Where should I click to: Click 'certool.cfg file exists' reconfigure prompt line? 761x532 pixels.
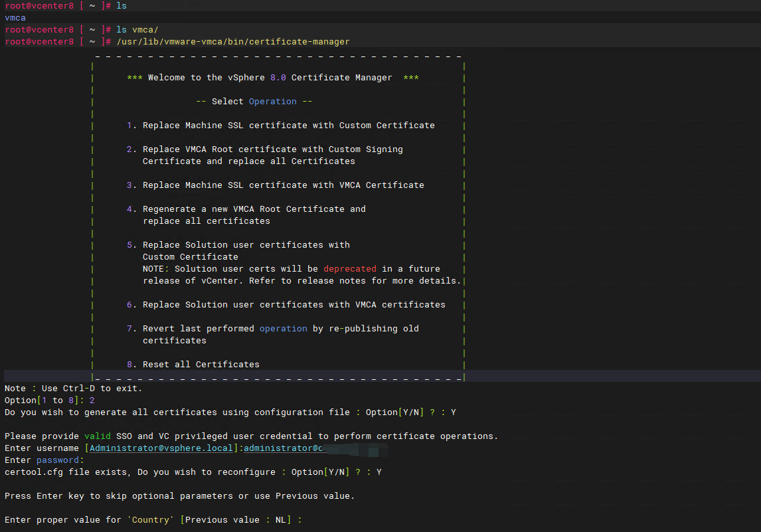pyautogui.click(x=193, y=472)
